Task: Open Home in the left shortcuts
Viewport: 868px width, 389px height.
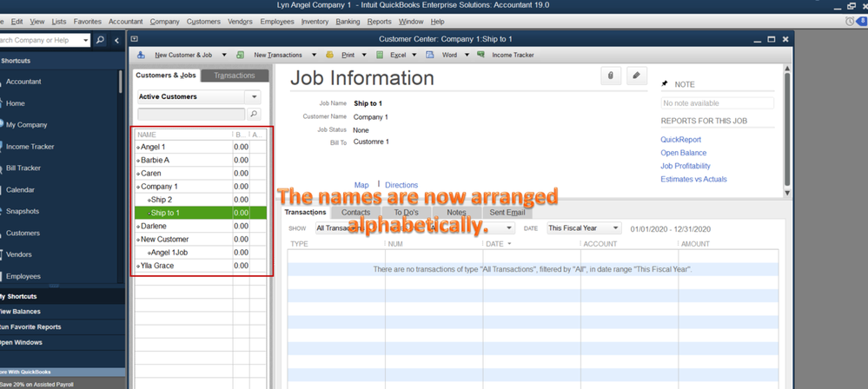Action: coord(16,103)
